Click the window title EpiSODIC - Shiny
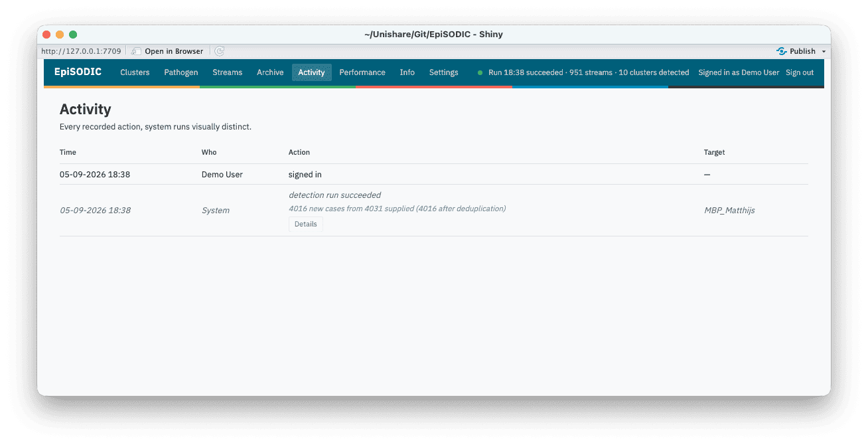The height and width of the screenshot is (445, 868). (433, 34)
